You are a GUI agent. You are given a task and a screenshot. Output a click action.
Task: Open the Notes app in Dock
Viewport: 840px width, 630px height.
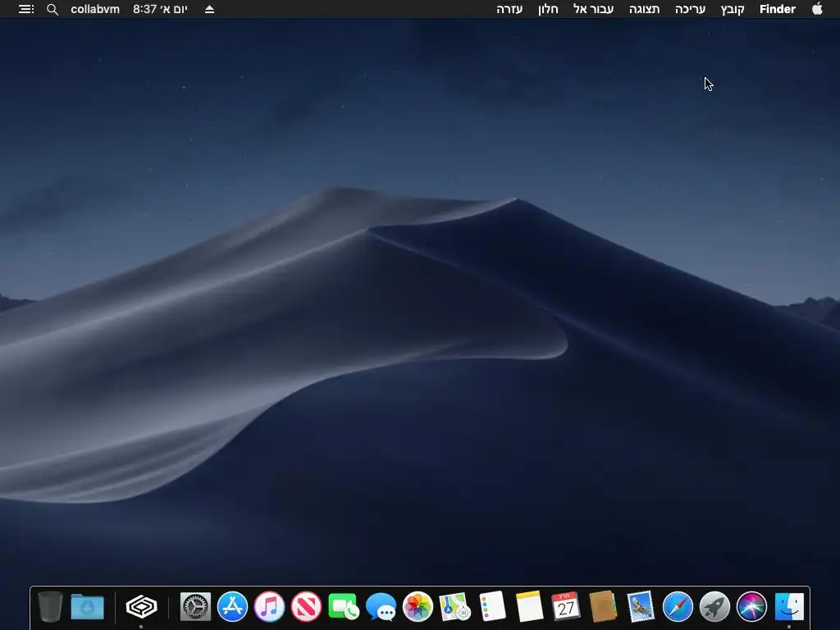[529, 606]
